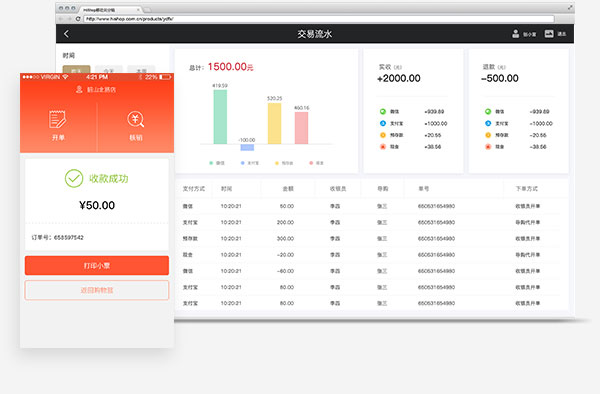This screenshot has width=600, height=394.
Task: Tap the 核销 yen magnifier icon
Action: click(135, 119)
